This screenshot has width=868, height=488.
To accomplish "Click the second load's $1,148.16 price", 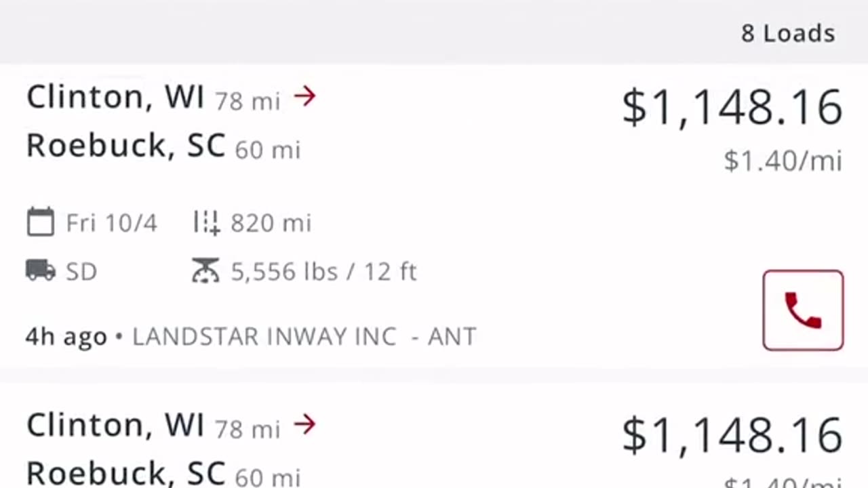I will (x=732, y=436).
